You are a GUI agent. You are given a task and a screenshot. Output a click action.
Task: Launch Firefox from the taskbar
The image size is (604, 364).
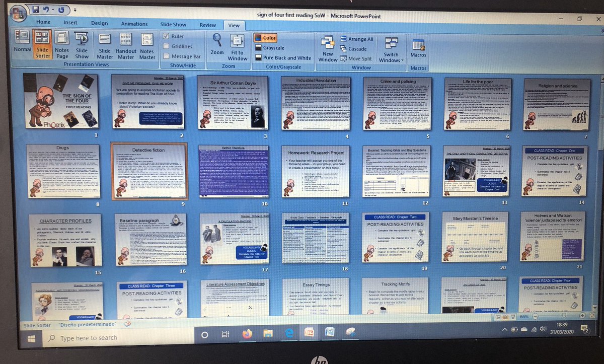(247, 333)
